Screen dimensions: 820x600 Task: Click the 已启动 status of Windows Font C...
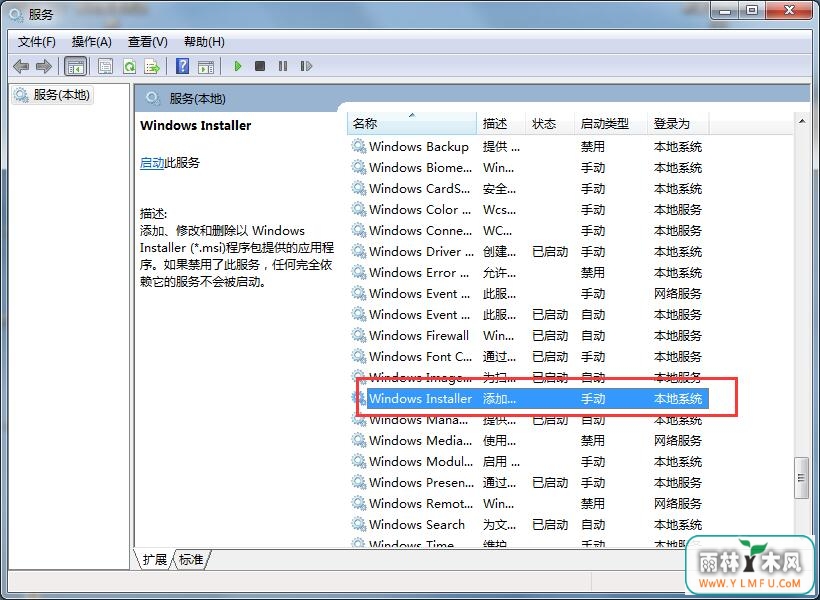pos(550,356)
